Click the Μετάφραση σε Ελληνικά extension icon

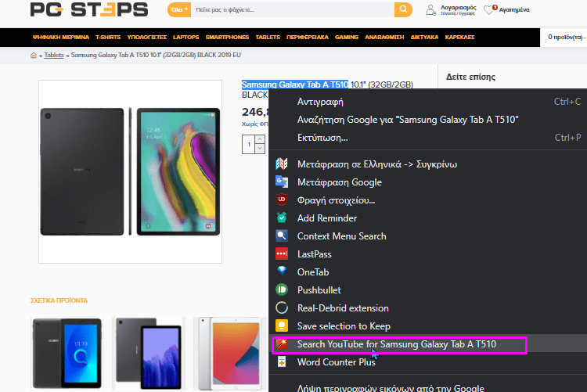pyautogui.click(x=282, y=164)
